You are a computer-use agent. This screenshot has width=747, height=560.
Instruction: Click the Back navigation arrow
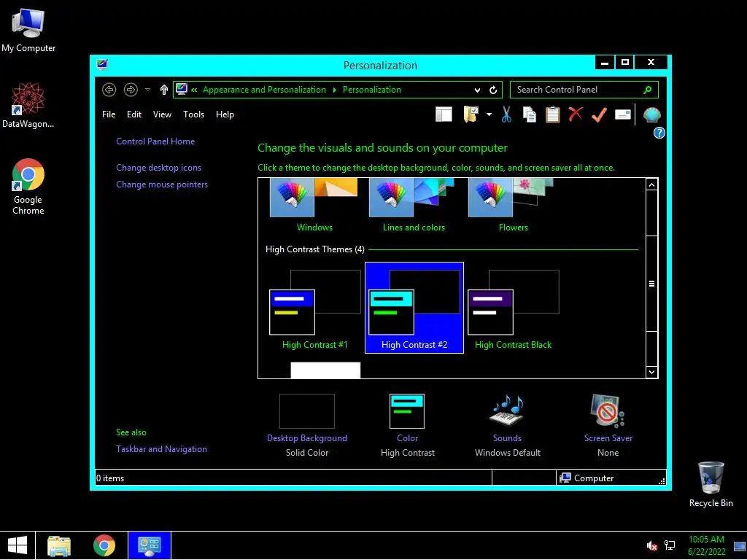[x=109, y=90]
